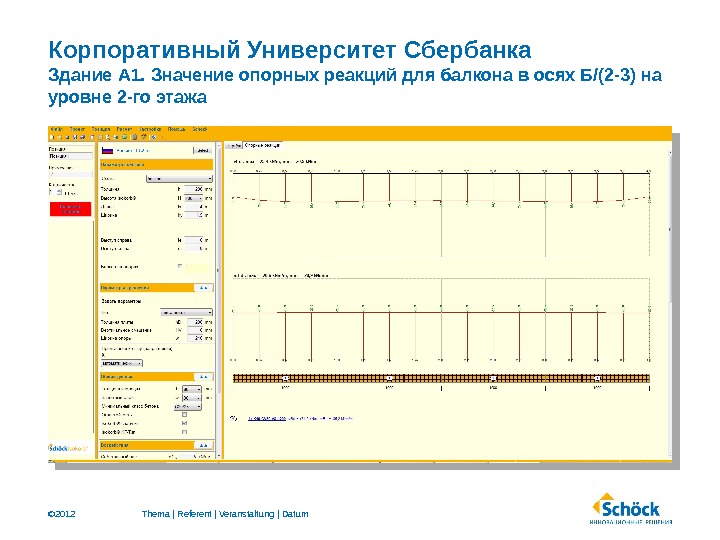Image resolution: width=720 pixels, height=540 pixels.
Task: Open the dropdown under the first section header
Action: (x=179, y=179)
